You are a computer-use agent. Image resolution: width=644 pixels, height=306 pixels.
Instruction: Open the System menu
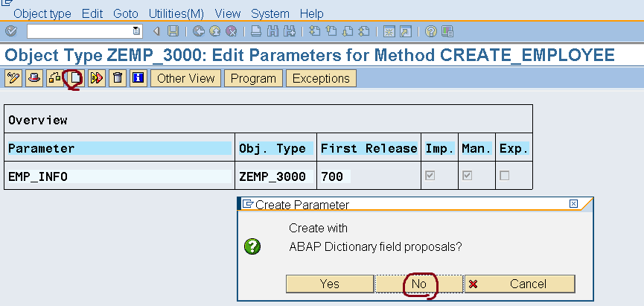point(270,13)
